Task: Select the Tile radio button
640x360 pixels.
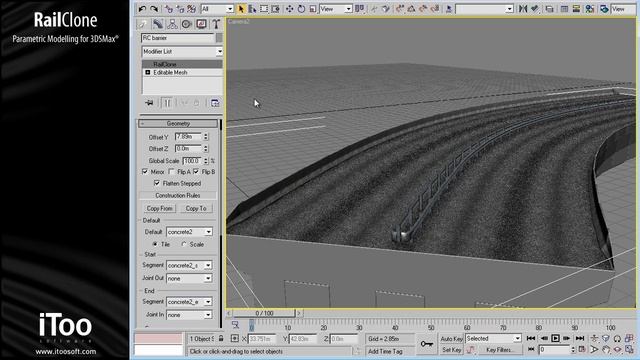Action: 155,244
